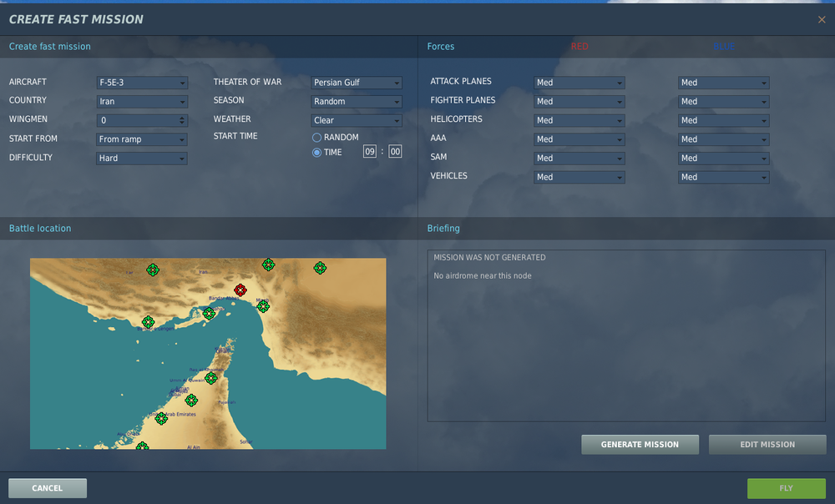
Task: Enable the RANDOM start time option
Action: [316, 138]
